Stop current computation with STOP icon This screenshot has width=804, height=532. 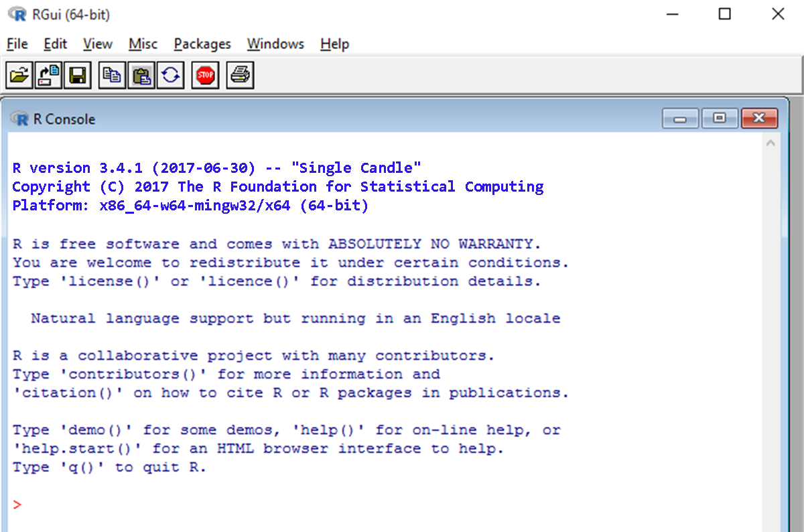point(205,75)
